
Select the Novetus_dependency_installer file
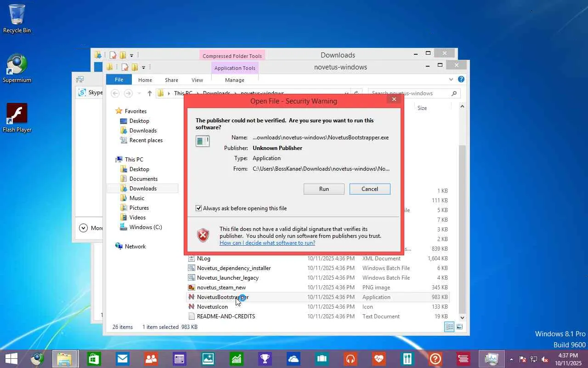click(317, 268)
